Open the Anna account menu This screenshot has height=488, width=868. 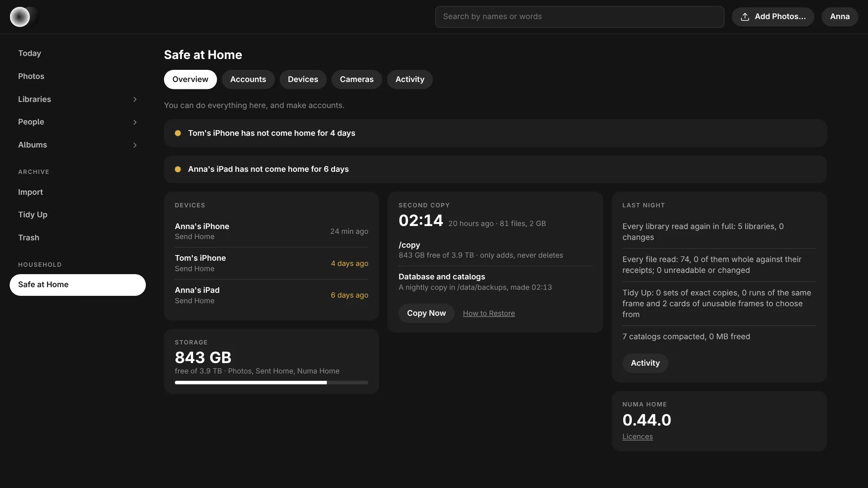pos(839,16)
